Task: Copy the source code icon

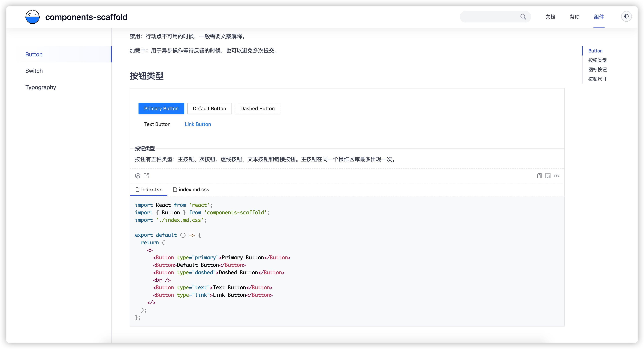Action: point(539,176)
